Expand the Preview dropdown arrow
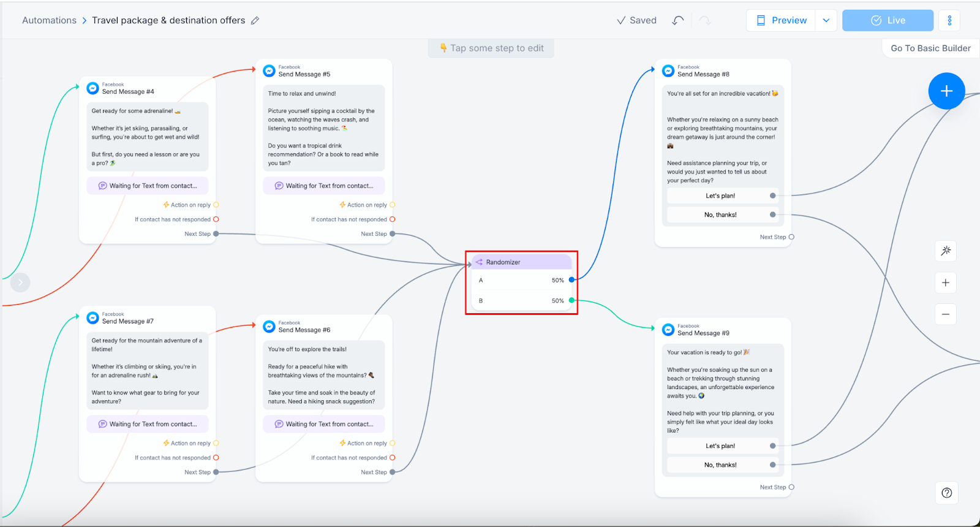Image resolution: width=980 pixels, height=527 pixels. (826, 20)
